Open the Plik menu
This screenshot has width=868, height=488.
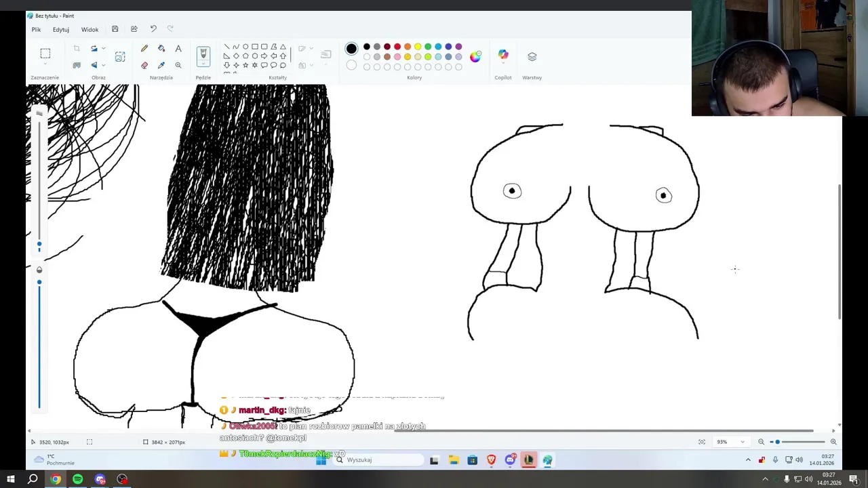click(36, 30)
